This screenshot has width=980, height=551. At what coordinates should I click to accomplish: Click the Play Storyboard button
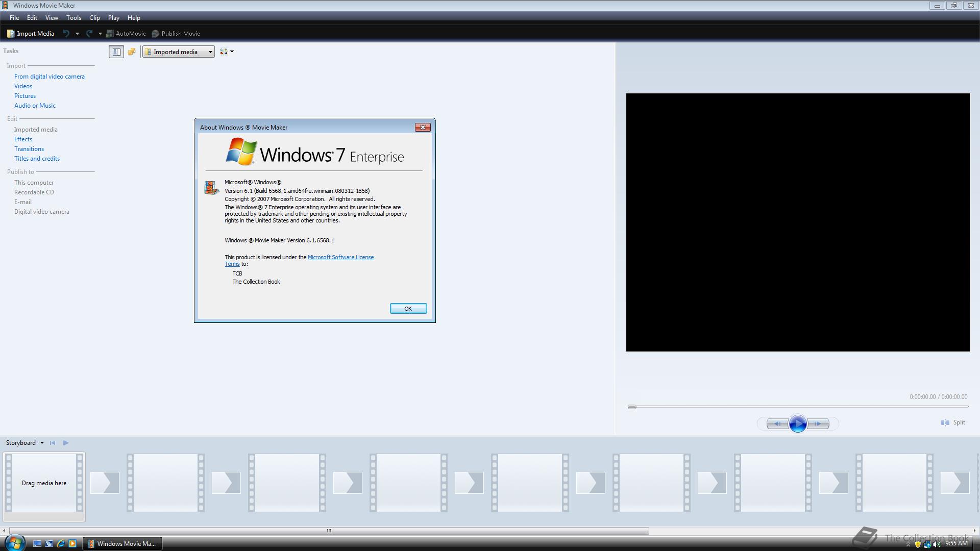pos(66,443)
